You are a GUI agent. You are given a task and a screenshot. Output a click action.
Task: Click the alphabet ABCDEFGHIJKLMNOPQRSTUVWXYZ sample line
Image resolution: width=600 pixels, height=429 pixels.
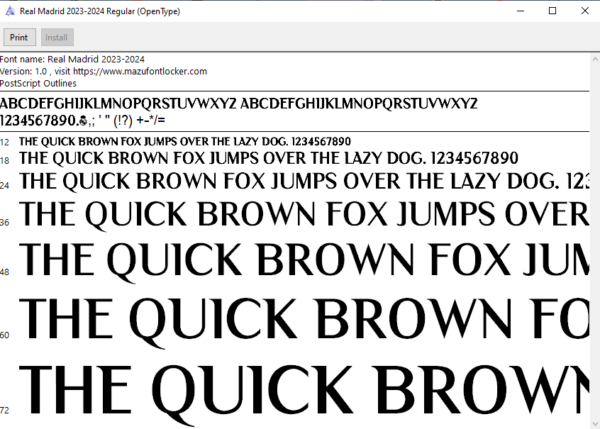tap(238, 104)
